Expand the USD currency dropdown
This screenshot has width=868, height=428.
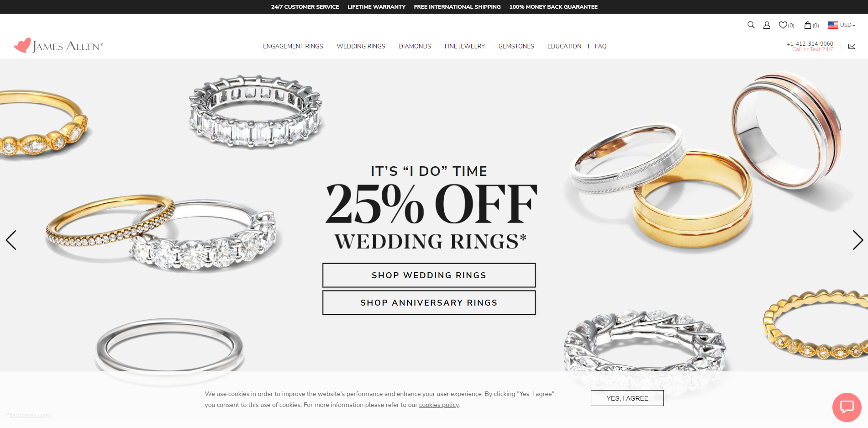(847, 25)
